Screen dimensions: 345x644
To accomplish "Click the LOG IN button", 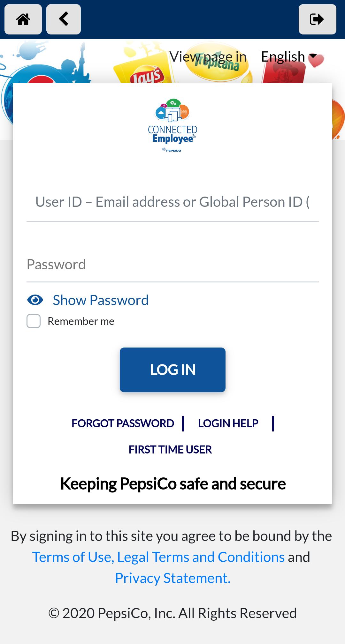I will coord(172,370).
